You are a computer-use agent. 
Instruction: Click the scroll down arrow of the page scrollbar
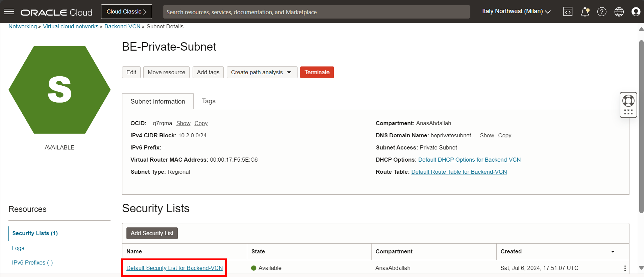tap(641, 268)
